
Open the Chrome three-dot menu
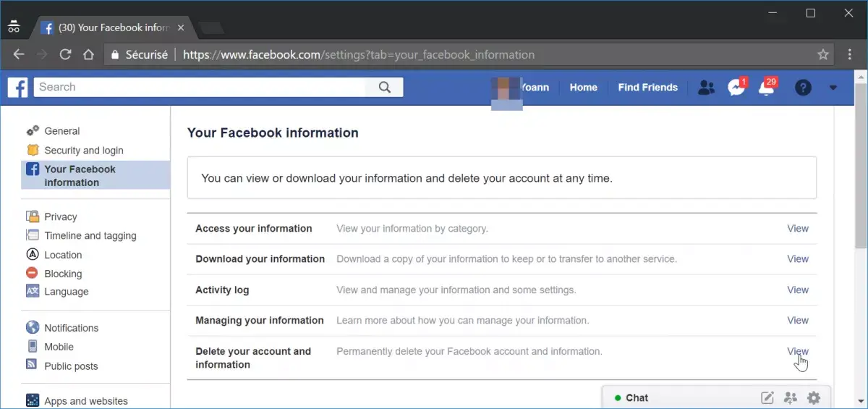(x=850, y=54)
